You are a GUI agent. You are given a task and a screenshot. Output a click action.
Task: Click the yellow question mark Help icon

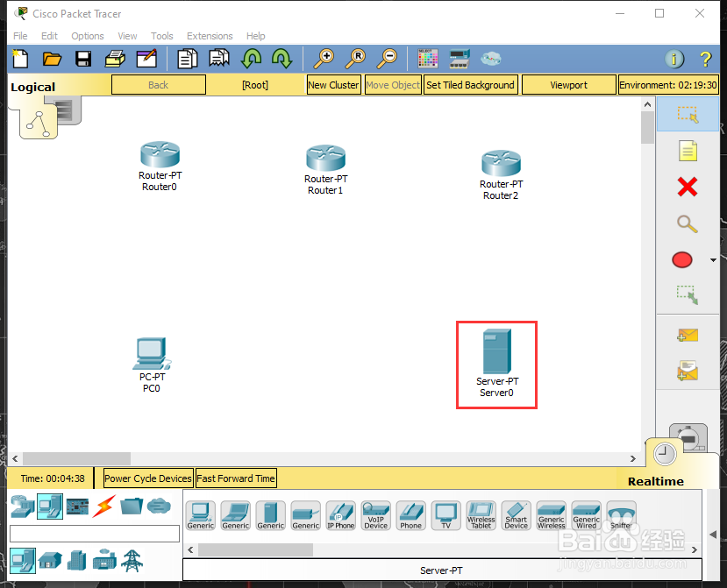click(705, 59)
